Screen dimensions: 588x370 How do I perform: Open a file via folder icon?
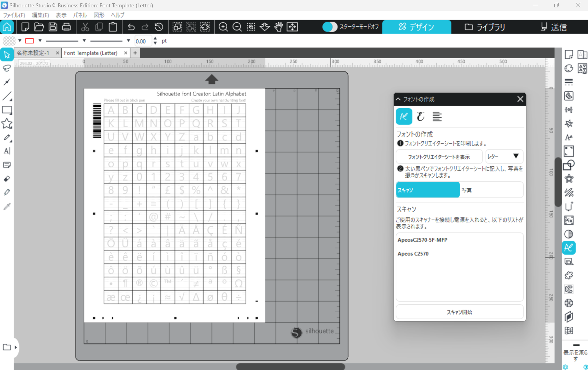point(39,27)
